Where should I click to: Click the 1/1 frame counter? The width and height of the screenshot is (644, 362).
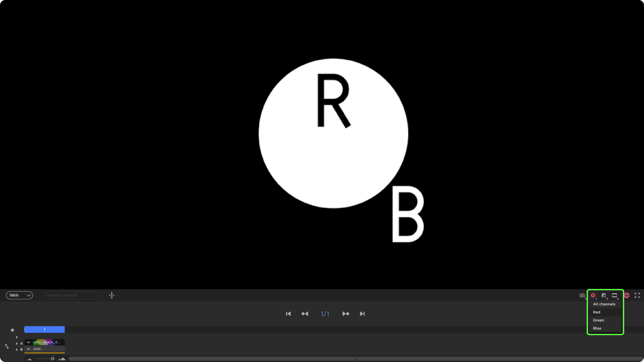point(325,314)
